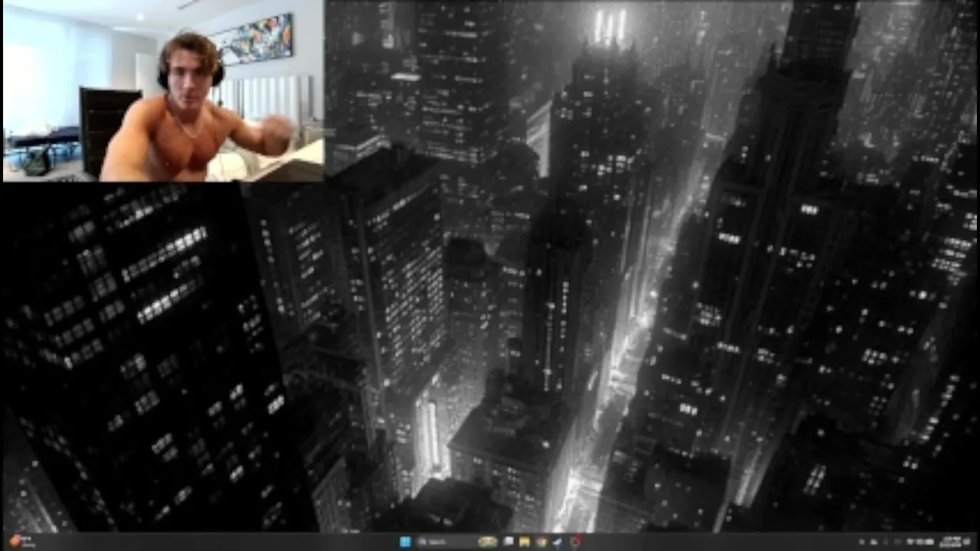Open the Windows Start menu
The width and height of the screenshot is (980, 551).
click(x=405, y=542)
